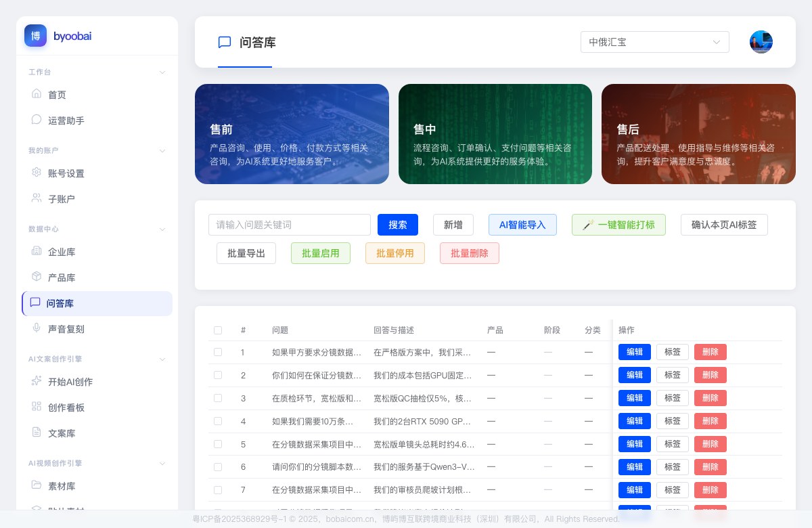Click the byoobai logo icon
This screenshot has height=528, width=812.
click(x=35, y=36)
